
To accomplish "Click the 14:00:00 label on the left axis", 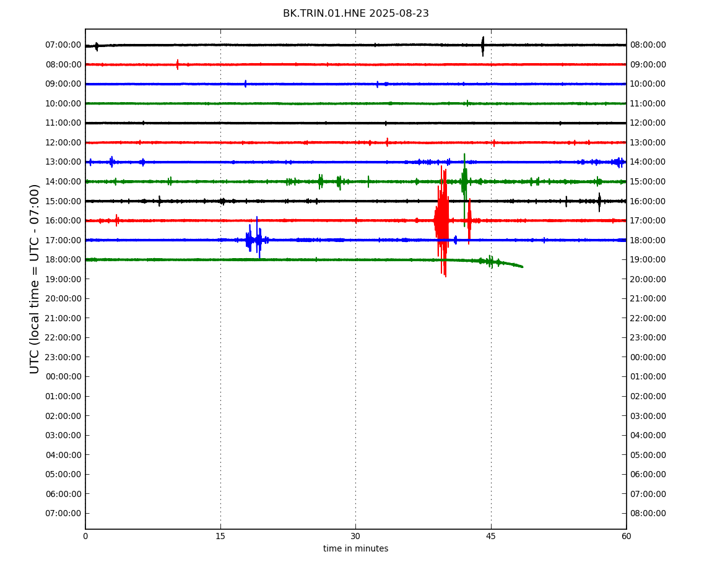I will click(x=63, y=181).
